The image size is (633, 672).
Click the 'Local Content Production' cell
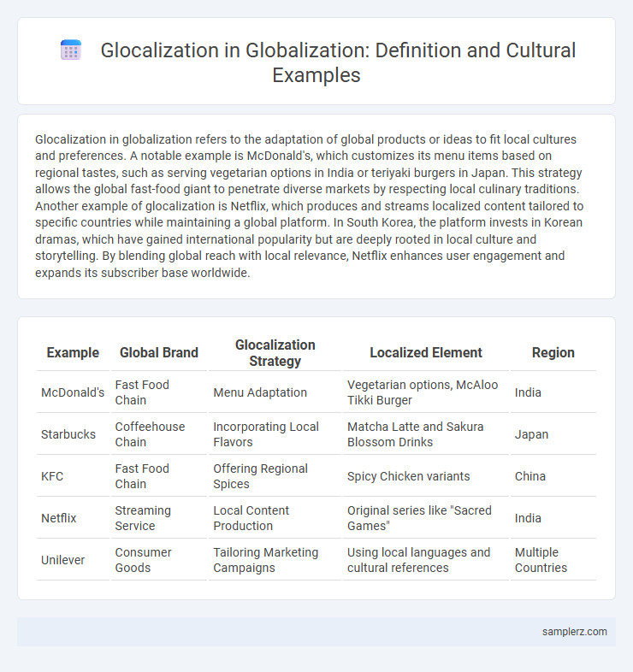point(275,518)
